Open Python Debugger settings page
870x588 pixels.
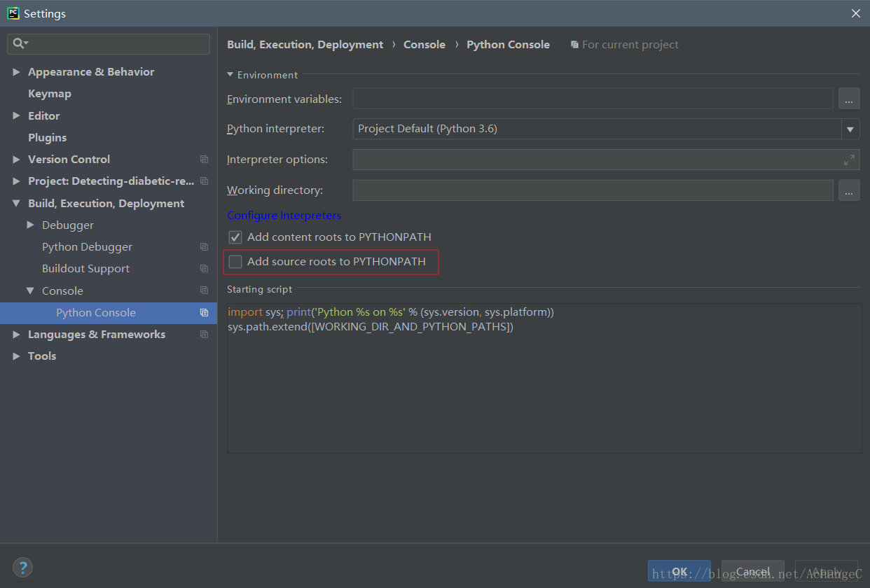pos(87,247)
